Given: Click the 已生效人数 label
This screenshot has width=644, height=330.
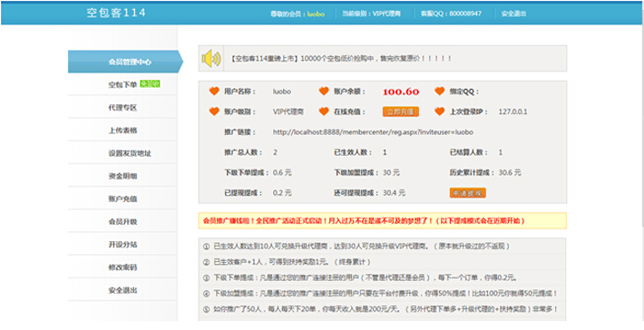Looking at the screenshot, I should point(353,152).
